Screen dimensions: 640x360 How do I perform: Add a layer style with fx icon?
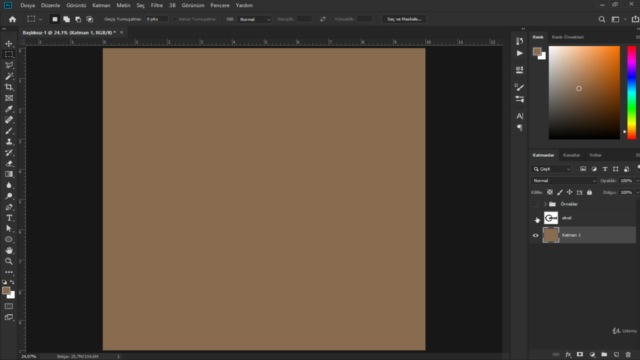point(568,355)
